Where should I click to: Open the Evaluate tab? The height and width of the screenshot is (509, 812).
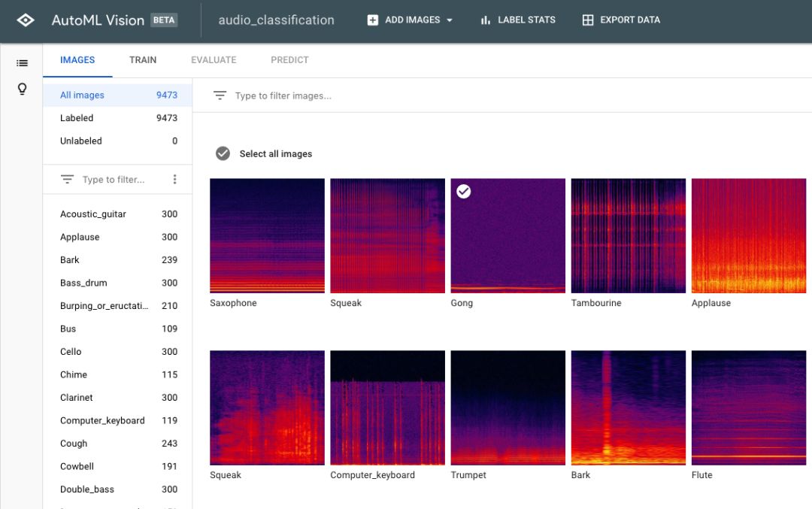214,60
